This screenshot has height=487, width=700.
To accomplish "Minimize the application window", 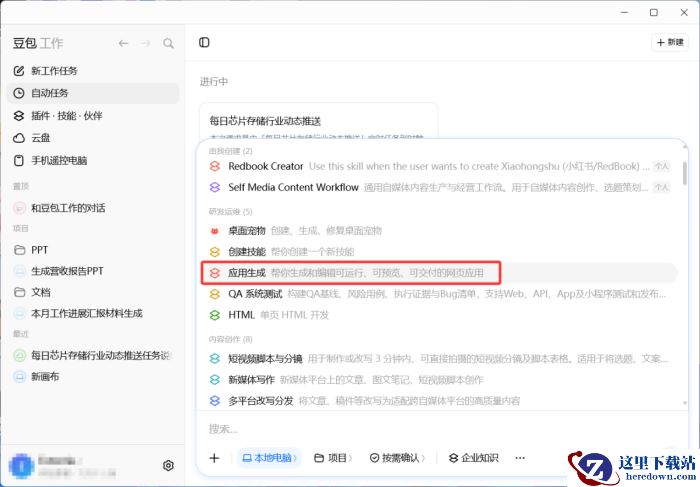I will point(625,12).
